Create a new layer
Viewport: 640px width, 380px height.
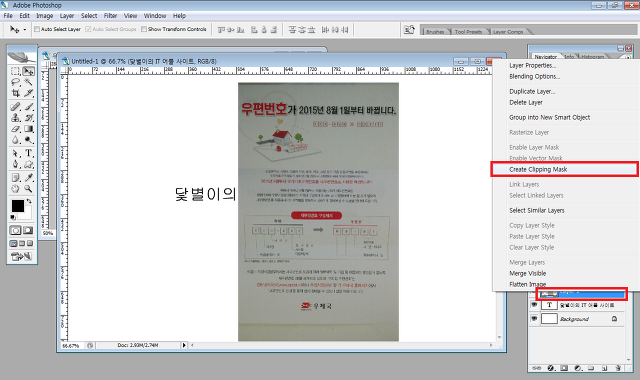point(604,368)
